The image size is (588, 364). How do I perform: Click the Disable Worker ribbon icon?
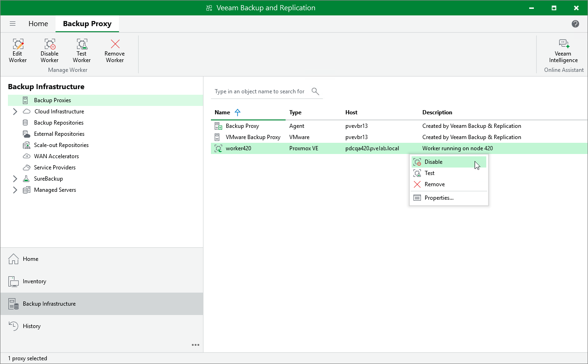coord(49,44)
